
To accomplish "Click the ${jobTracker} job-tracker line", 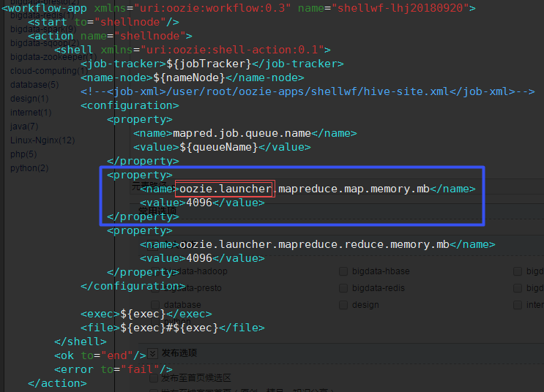I will 212,64.
